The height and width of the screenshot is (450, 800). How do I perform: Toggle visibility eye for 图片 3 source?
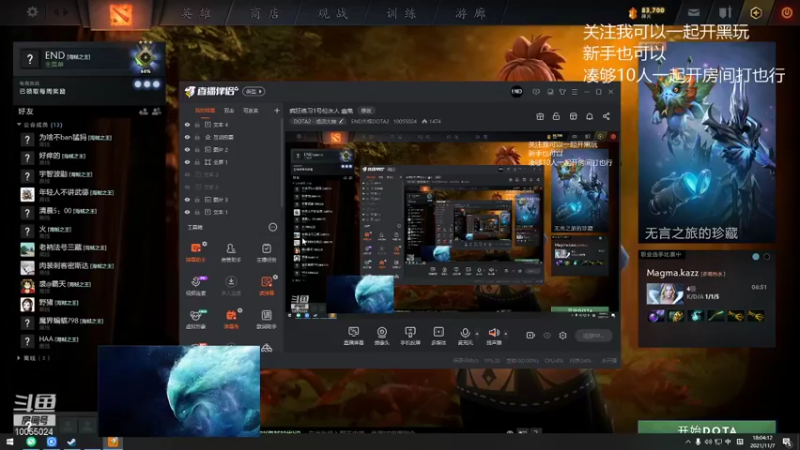(187, 199)
